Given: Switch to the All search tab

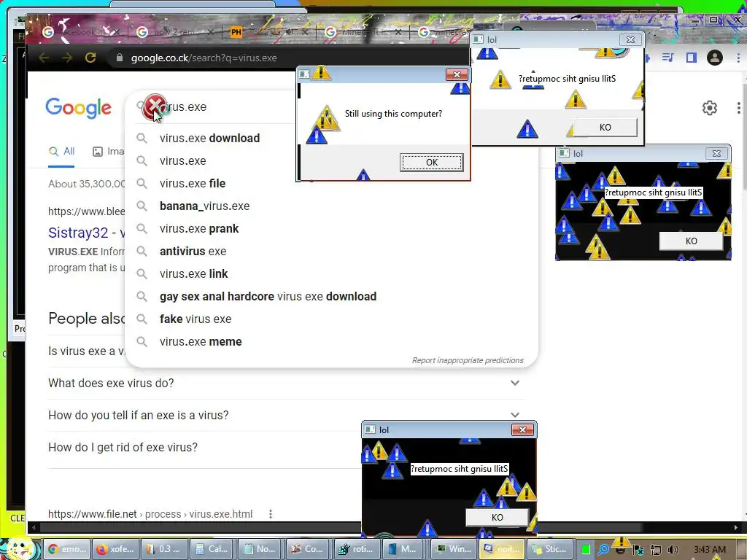Looking at the screenshot, I should click(x=61, y=152).
